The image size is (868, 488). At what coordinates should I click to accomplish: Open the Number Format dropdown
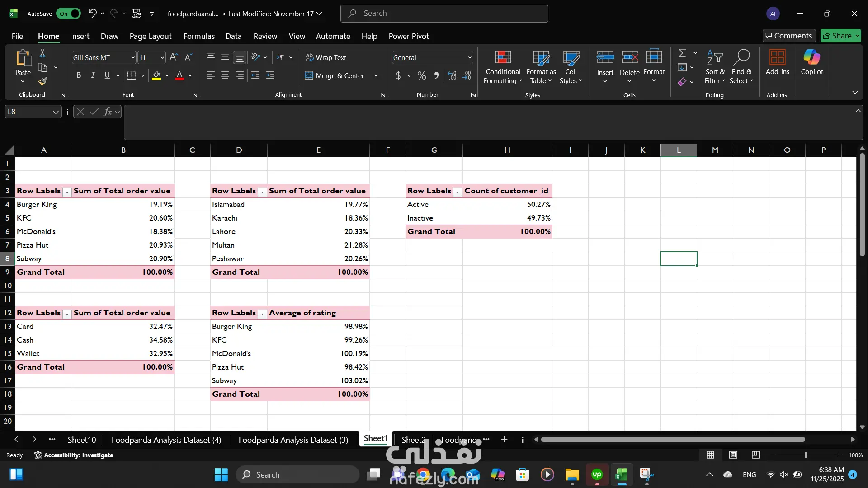pyautogui.click(x=470, y=57)
